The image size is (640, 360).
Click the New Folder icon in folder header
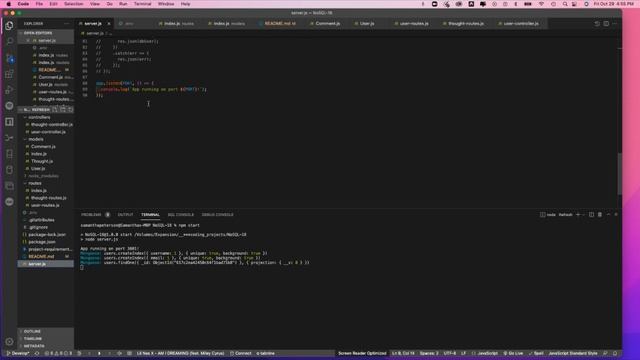pyautogui.click(x=63, y=109)
